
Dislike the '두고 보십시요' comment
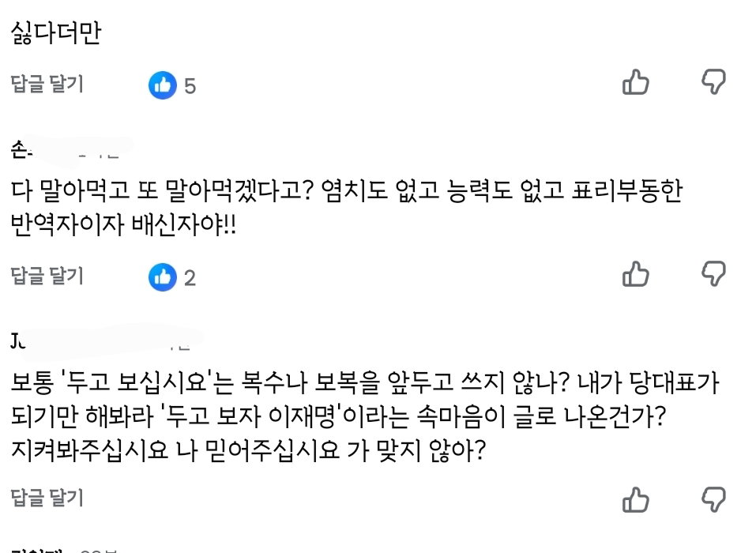coord(713,499)
